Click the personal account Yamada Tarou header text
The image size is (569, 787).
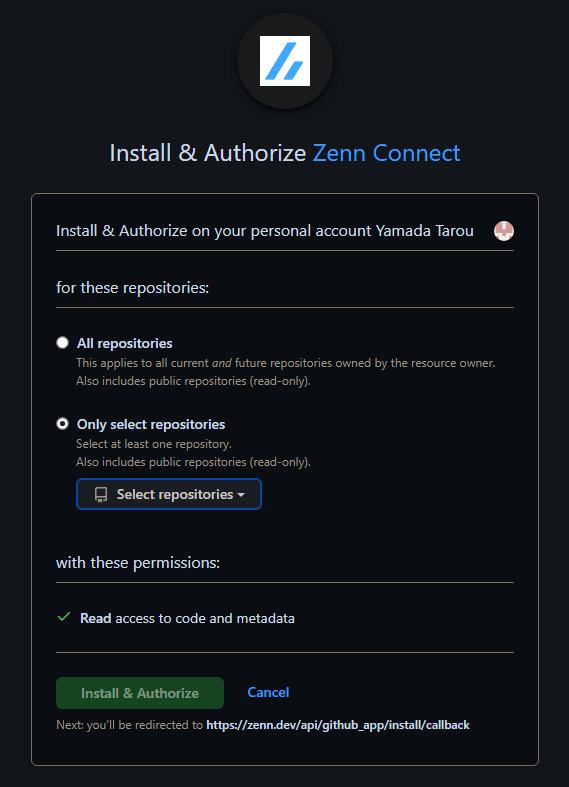click(264, 231)
